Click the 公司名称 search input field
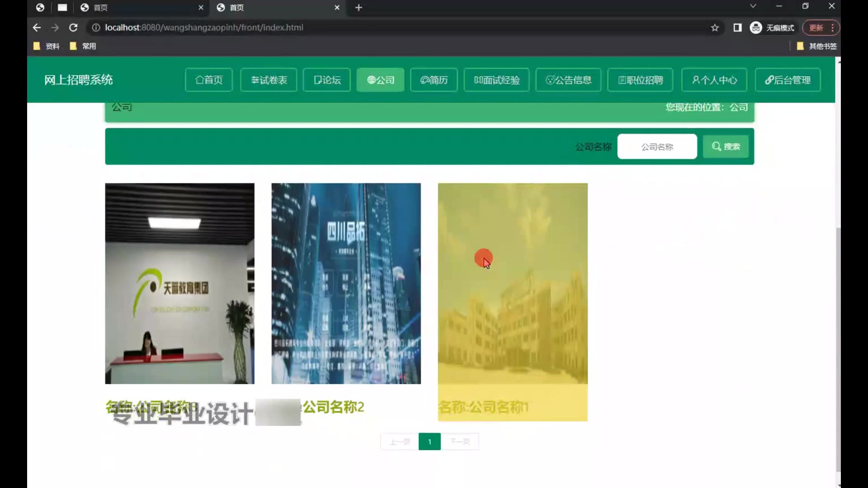This screenshot has width=868, height=488. click(x=657, y=146)
